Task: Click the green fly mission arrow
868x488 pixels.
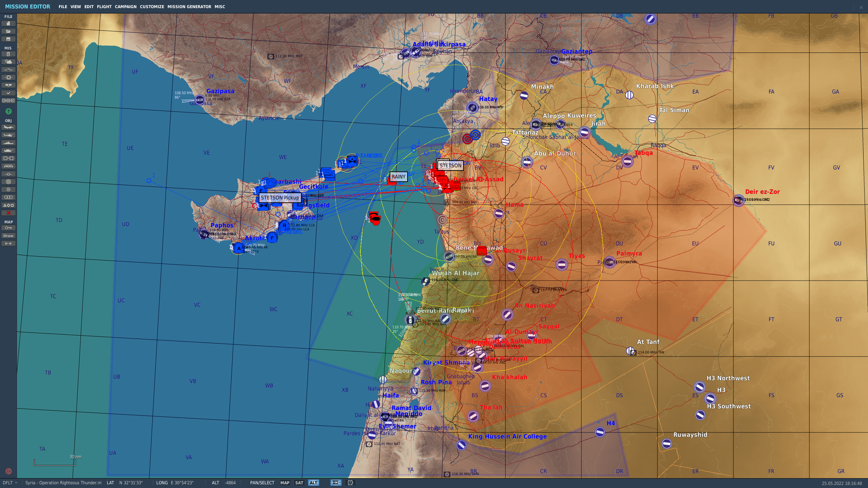Action: coord(8,111)
